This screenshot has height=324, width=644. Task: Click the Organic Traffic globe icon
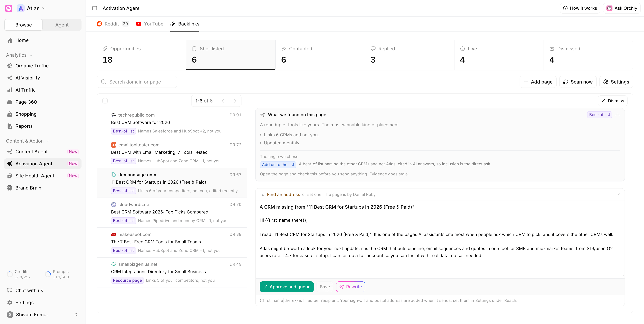(x=10, y=66)
